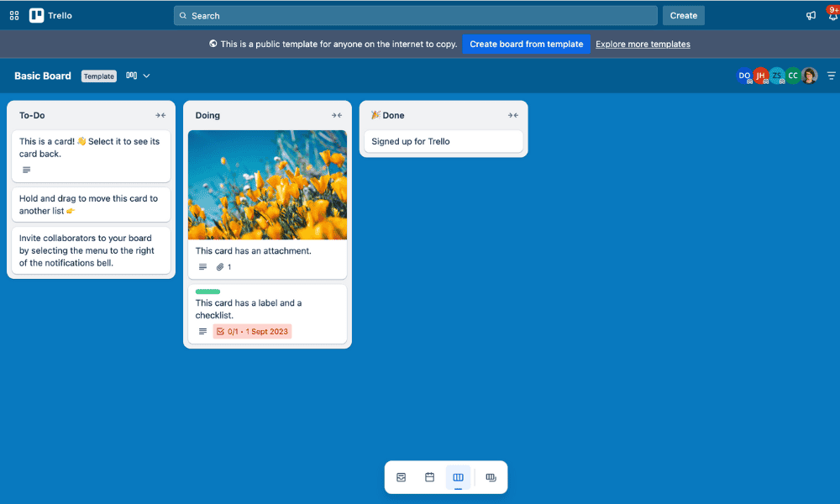
Task: Follow the Explore more templates link
Action: 643,44
